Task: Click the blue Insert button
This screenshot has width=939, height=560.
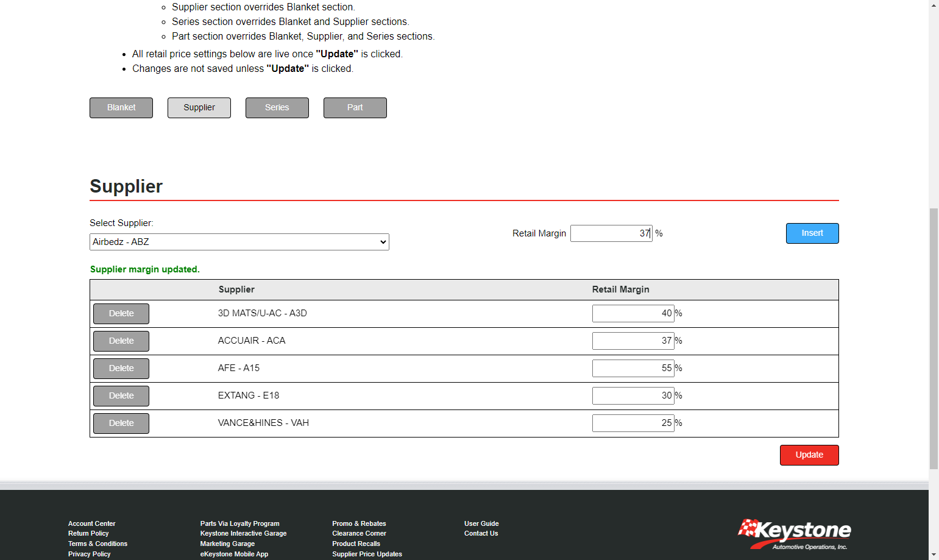Action: pyautogui.click(x=812, y=233)
